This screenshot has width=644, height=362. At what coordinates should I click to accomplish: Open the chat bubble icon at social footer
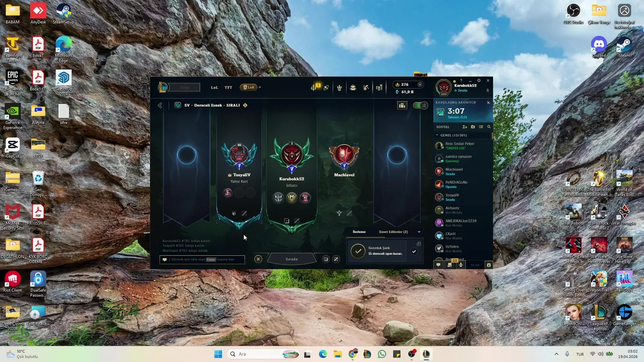[438, 264]
